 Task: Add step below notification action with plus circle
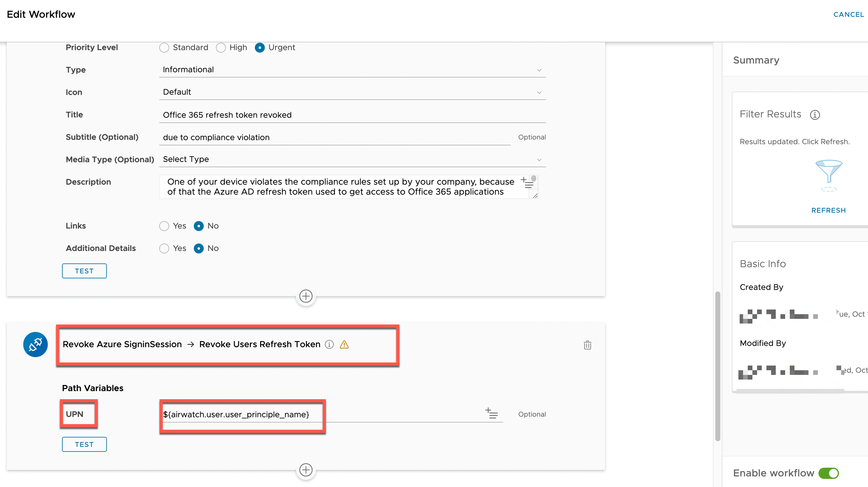coord(306,296)
